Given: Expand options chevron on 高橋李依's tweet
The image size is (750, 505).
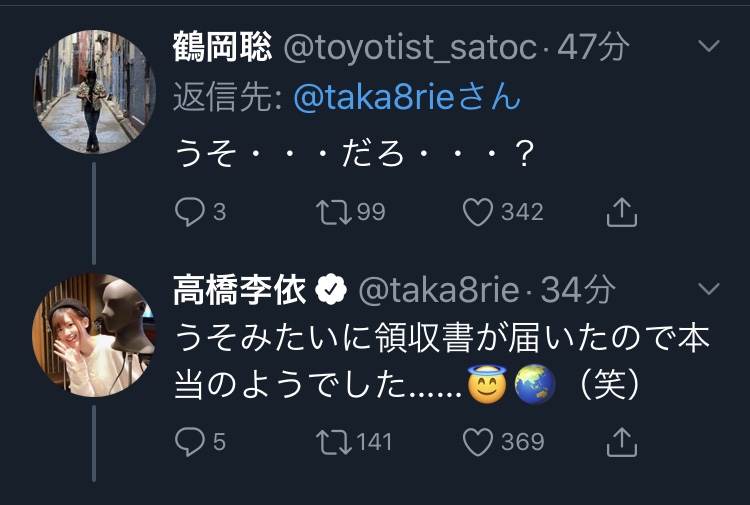Looking at the screenshot, I should (x=708, y=290).
